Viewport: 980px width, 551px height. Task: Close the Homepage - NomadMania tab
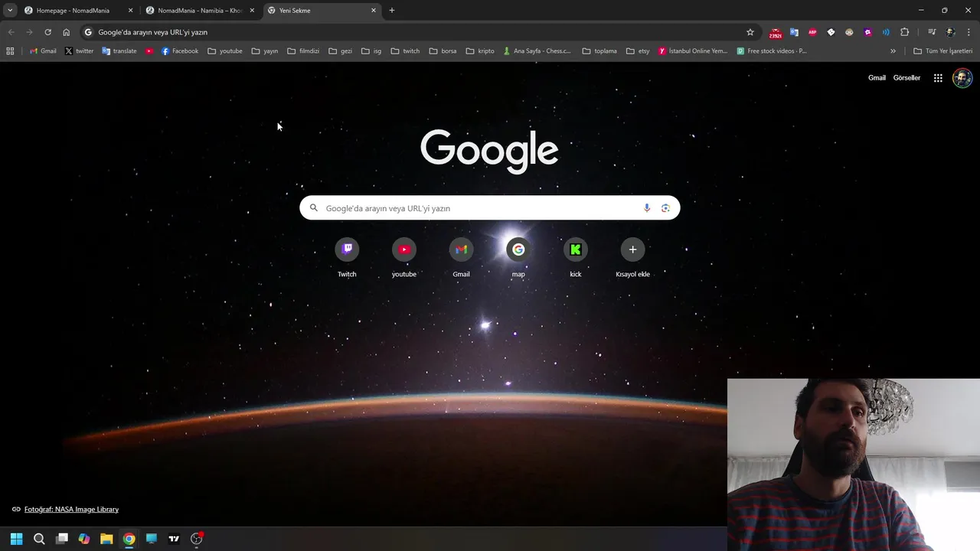[x=130, y=11]
